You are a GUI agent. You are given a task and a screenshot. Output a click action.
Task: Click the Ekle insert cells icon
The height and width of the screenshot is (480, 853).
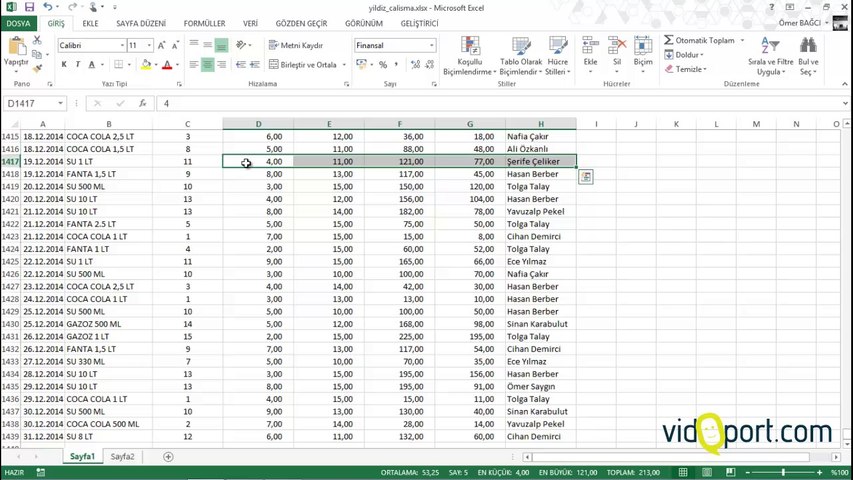pyautogui.click(x=590, y=46)
